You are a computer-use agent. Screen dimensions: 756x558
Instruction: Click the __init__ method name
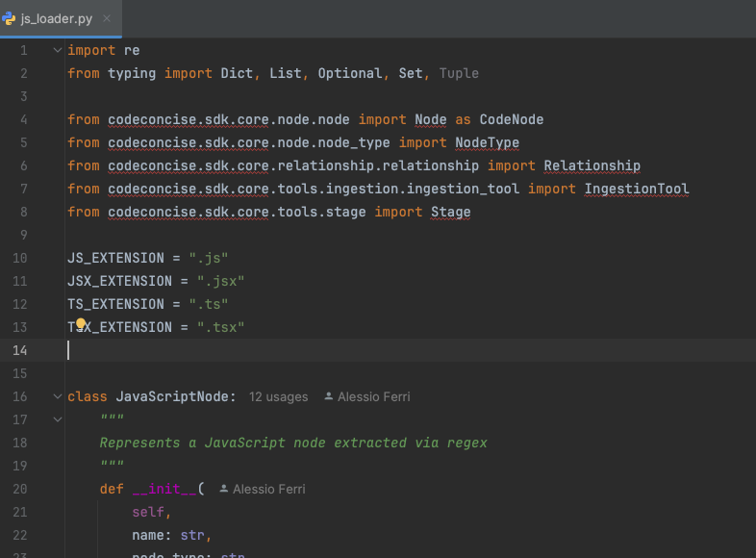tap(164, 489)
